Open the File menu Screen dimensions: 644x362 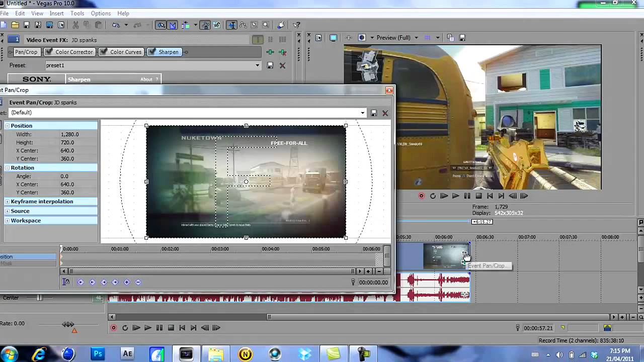pyautogui.click(x=4, y=13)
